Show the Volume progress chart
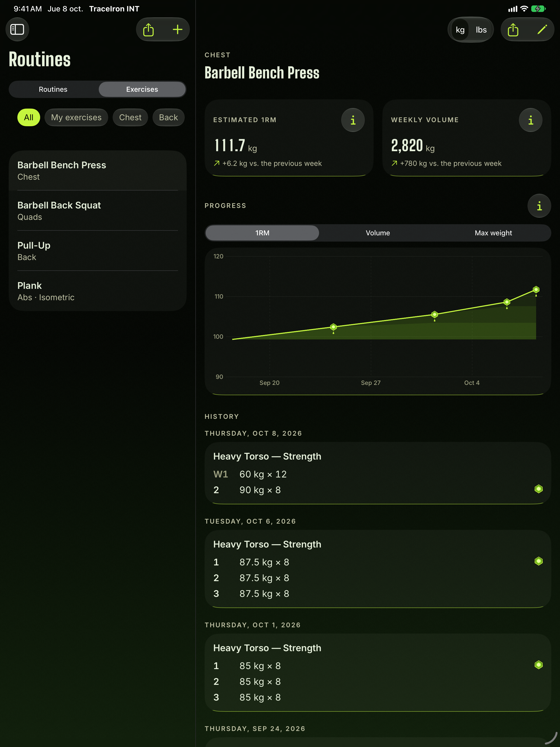 378,233
